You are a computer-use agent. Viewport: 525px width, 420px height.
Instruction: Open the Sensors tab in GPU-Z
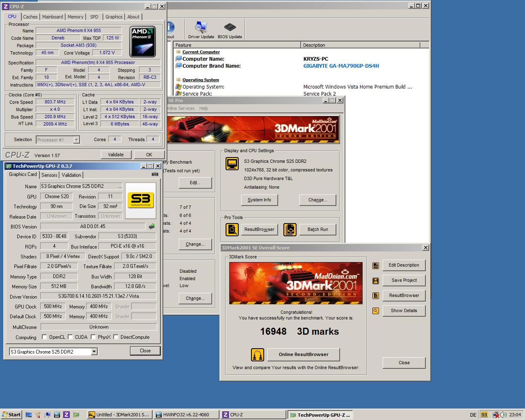click(x=49, y=175)
